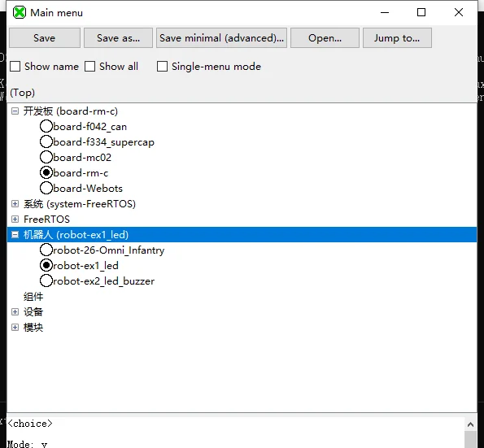Close the Main menu window
The height and width of the screenshot is (448, 484).
tap(459, 12)
